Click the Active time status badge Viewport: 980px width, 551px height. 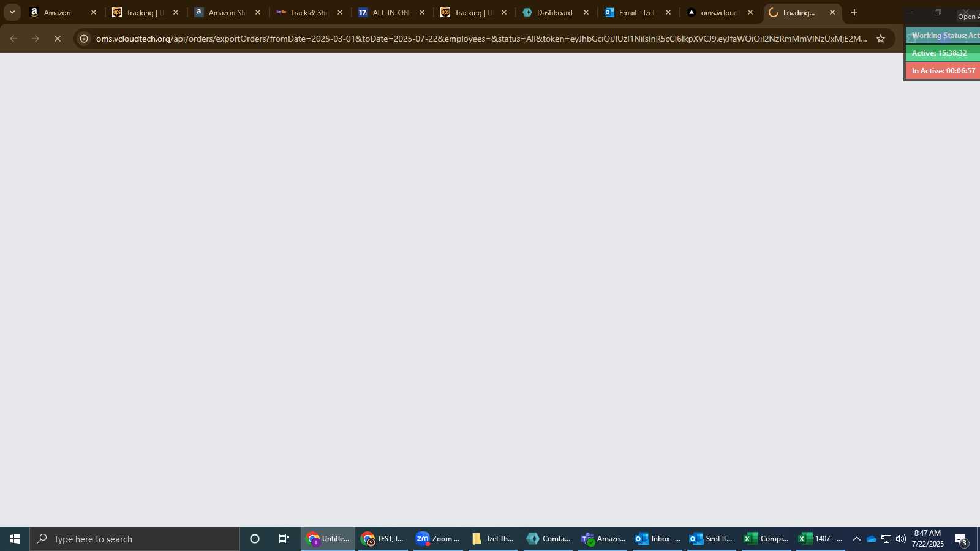pos(943,53)
